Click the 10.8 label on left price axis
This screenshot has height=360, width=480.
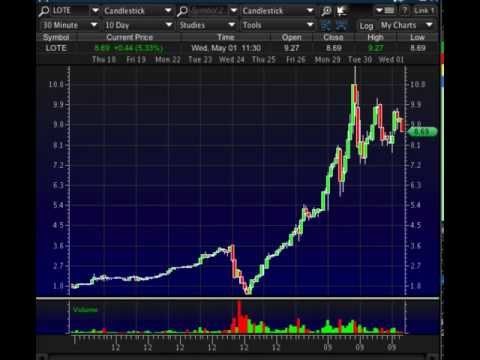point(56,84)
